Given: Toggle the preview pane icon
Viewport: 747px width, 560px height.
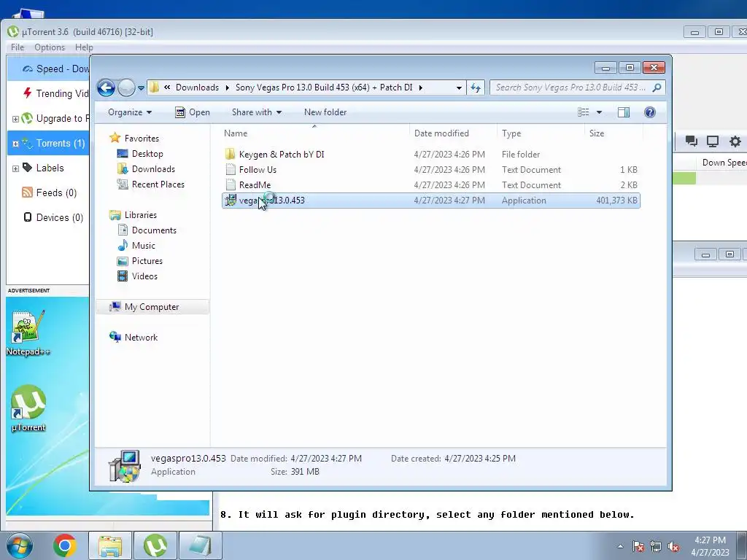Looking at the screenshot, I should tap(624, 112).
